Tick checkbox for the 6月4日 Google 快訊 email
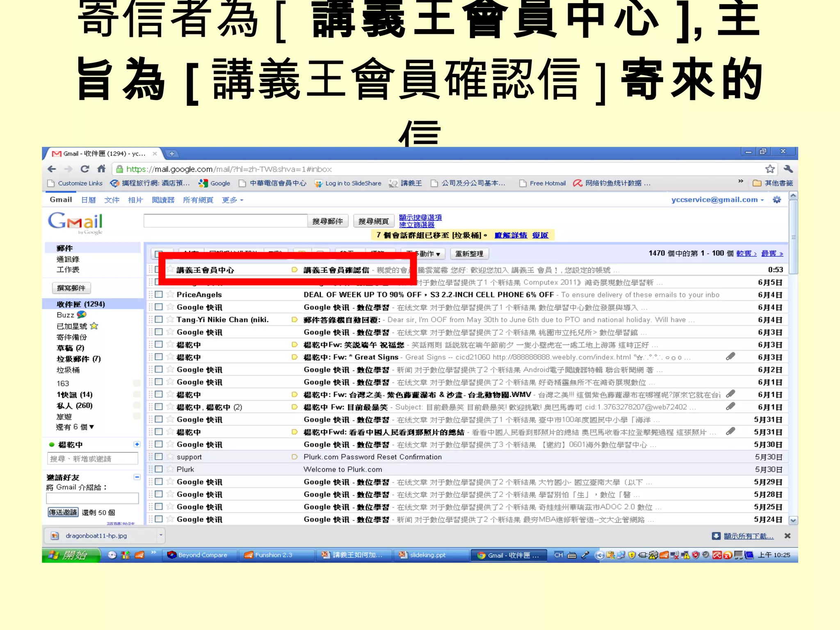The image size is (840, 630). pyautogui.click(x=159, y=307)
